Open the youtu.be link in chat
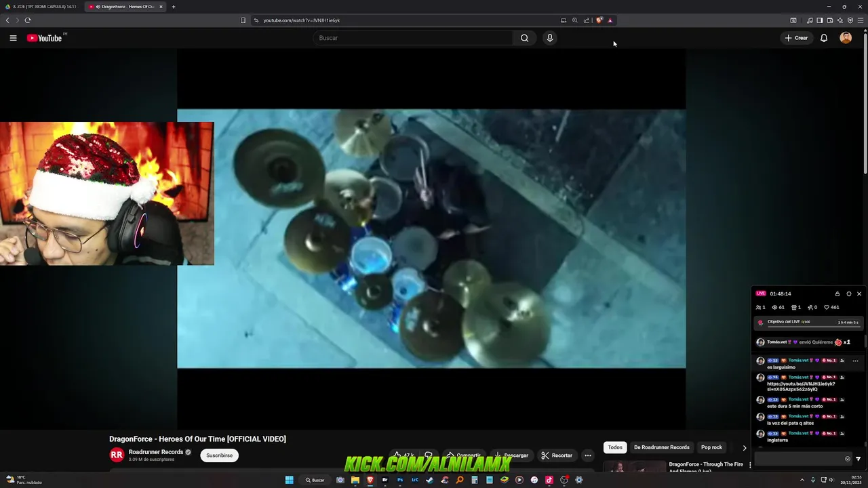Image resolution: width=868 pixels, height=488 pixels. [x=801, y=386]
